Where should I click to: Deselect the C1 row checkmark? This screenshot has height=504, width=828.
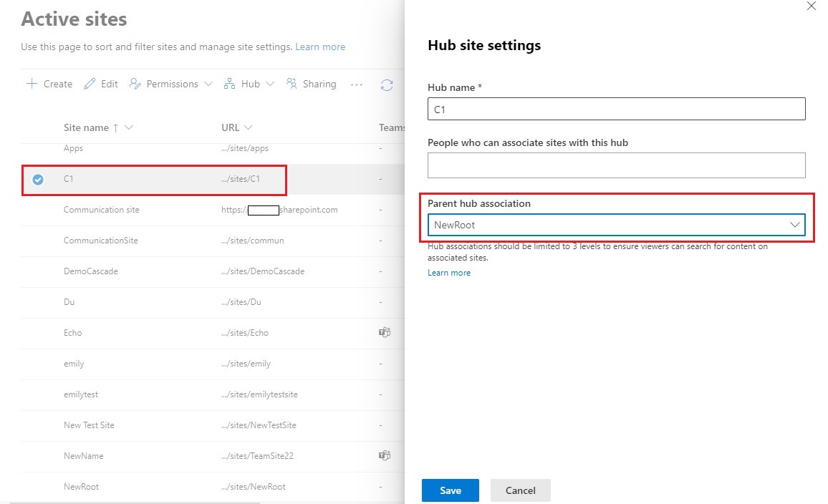pyautogui.click(x=38, y=180)
